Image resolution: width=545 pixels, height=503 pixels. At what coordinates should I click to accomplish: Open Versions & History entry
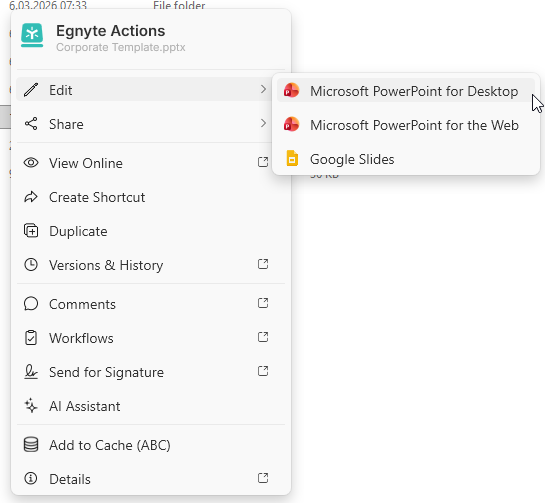[151, 265]
